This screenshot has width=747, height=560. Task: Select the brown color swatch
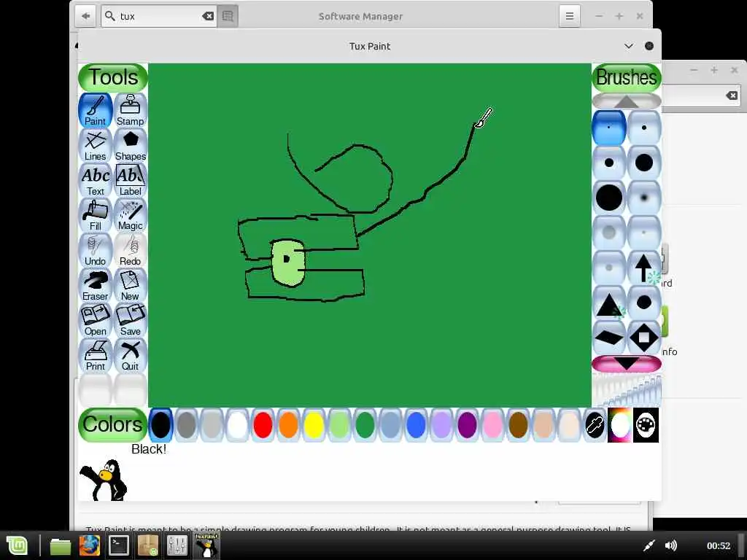(x=518, y=425)
